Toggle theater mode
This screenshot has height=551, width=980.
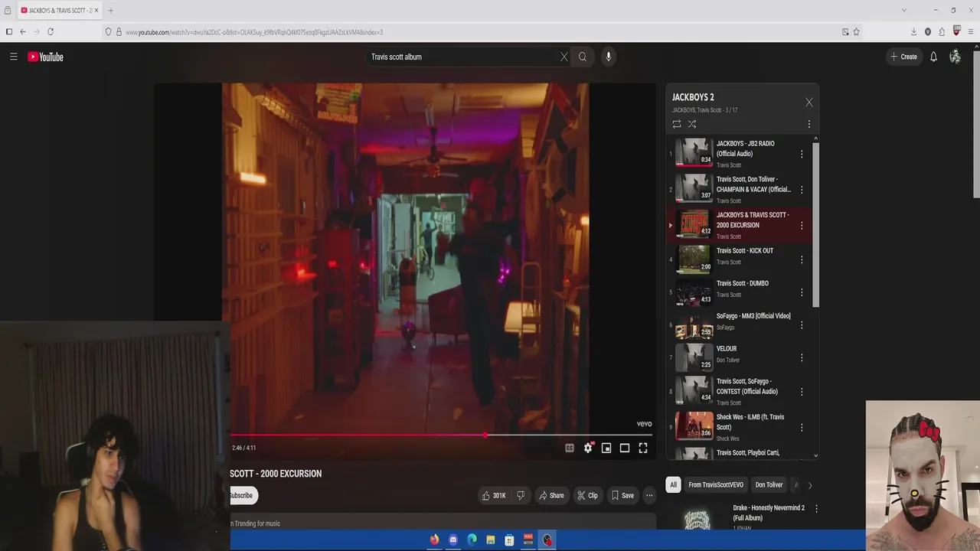point(625,448)
